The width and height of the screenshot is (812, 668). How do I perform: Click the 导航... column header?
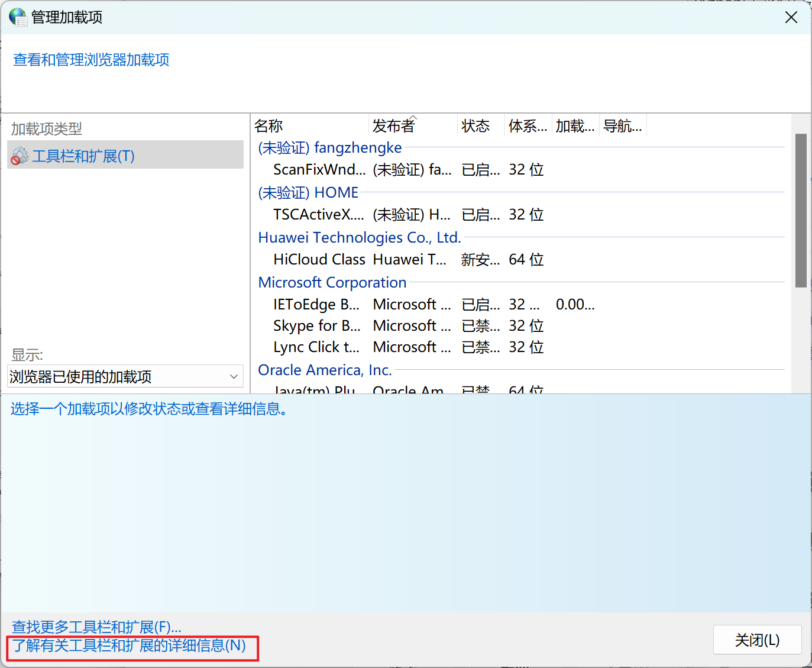tap(622, 125)
